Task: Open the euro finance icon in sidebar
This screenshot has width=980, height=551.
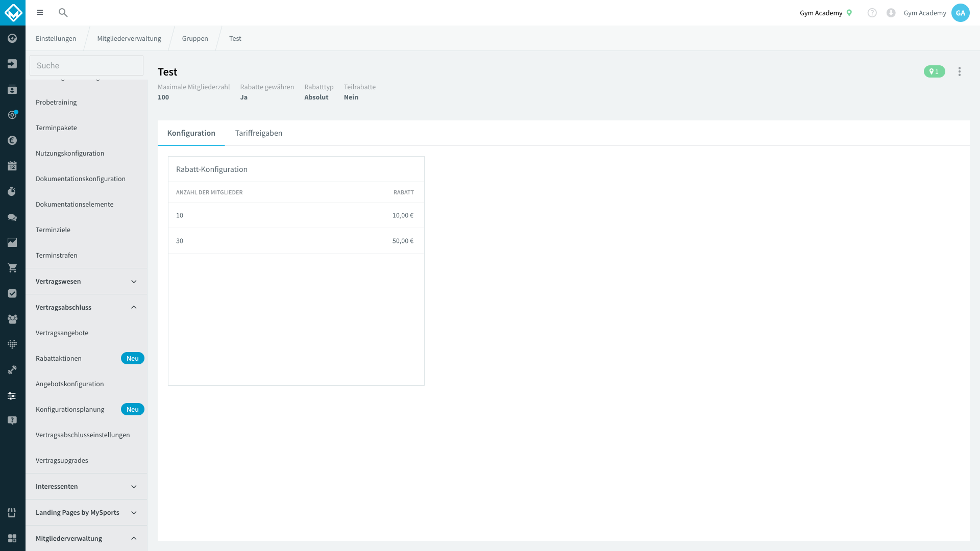Action: click(x=12, y=140)
